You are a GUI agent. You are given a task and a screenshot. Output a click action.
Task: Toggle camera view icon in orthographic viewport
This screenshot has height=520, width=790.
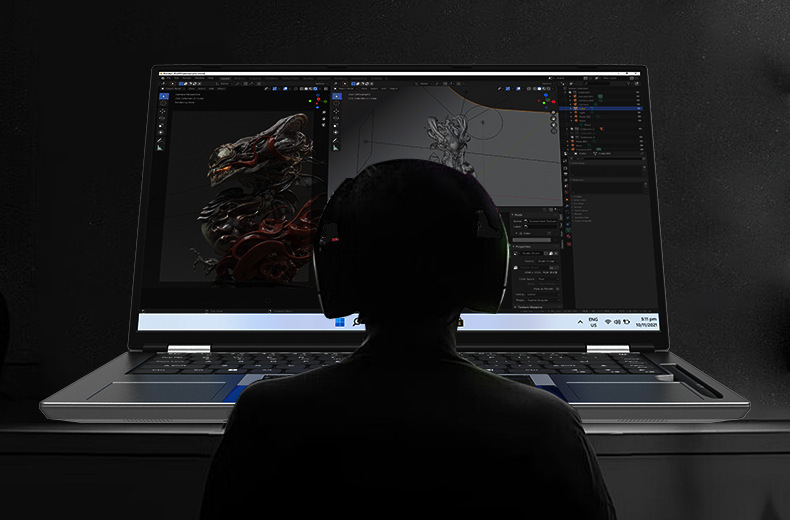click(x=554, y=125)
